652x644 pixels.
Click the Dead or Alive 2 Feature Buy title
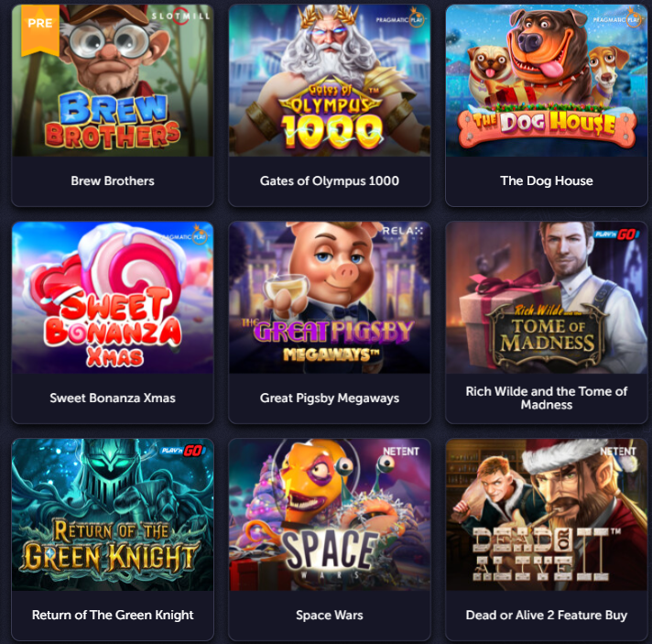click(x=547, y=615)
